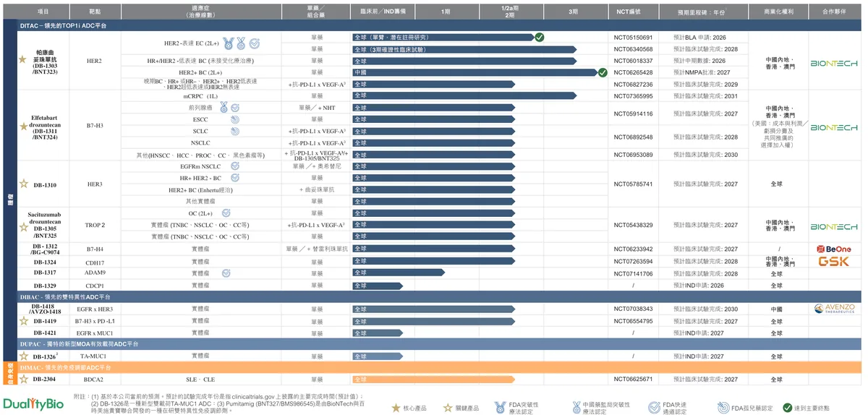The width and height of the screenshot is (868, 415).
Task: Click the outlined star beside DB-2304
Action: coord(22,380)
